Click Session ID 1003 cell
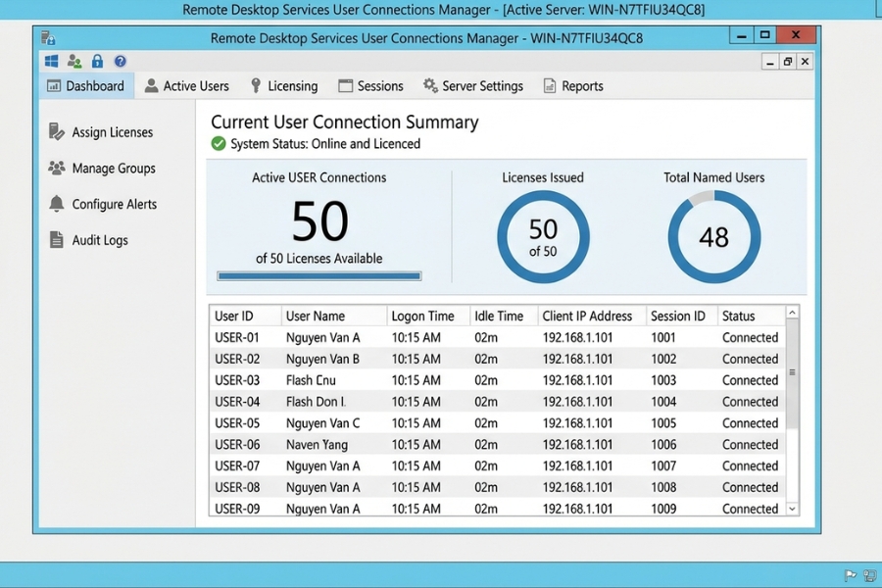This screenshot has width=882, height=588. [x=663, y=380]
